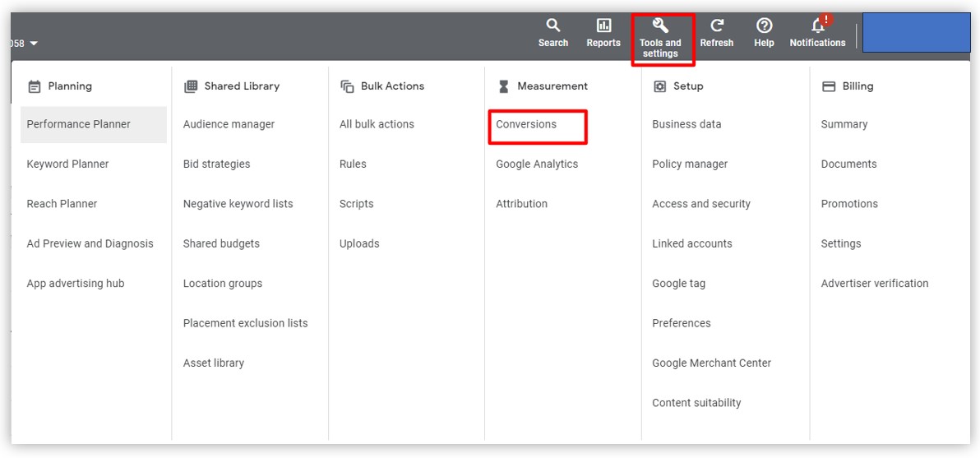Click the blue account panel
Screen dimensions: 980x458
point(916,33)
